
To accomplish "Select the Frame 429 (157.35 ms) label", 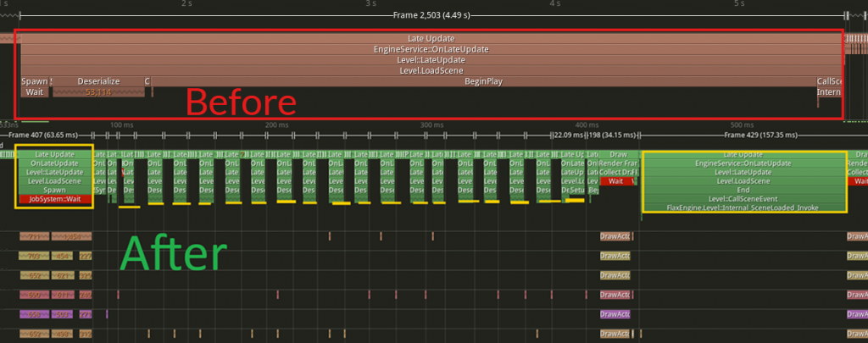I will coord(759,135).
